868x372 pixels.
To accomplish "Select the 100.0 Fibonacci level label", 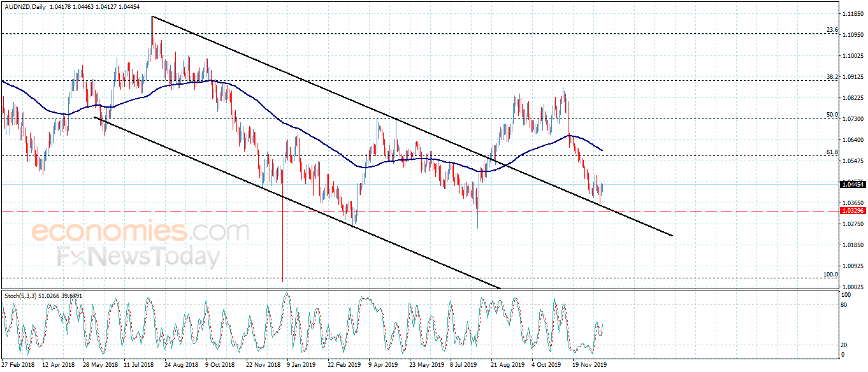I will [x=830, y=275].
